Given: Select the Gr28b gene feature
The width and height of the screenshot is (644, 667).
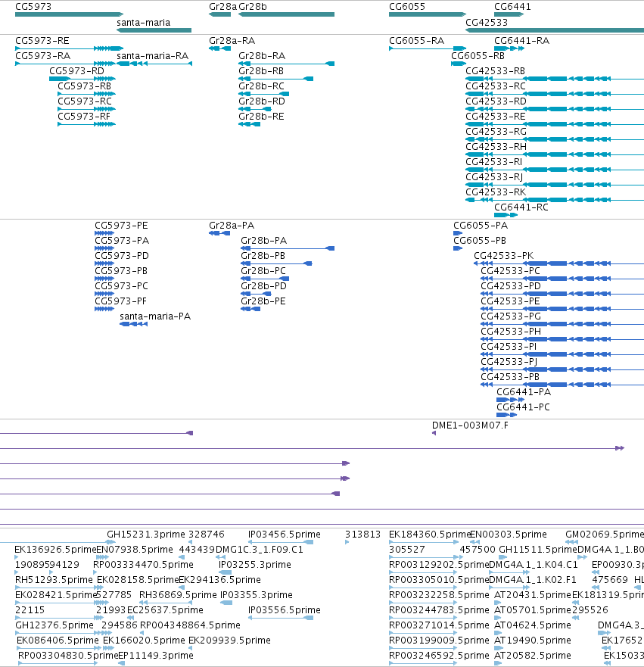Looking at the screenshot, I should [x=287, y=14].
